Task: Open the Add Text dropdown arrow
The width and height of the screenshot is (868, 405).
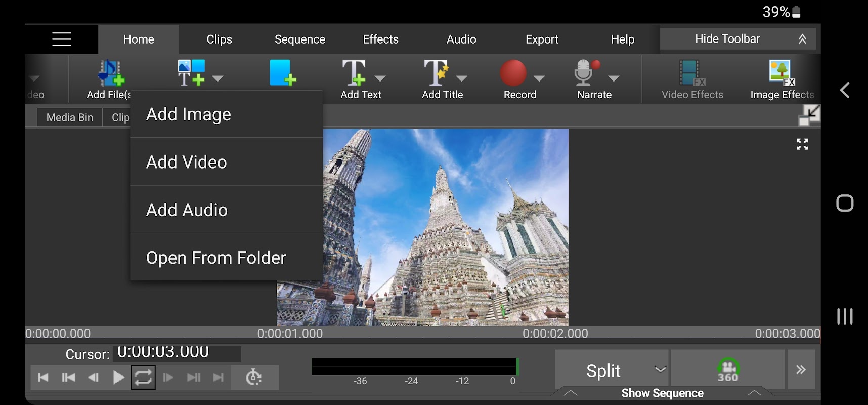Action: pos(380,78)
